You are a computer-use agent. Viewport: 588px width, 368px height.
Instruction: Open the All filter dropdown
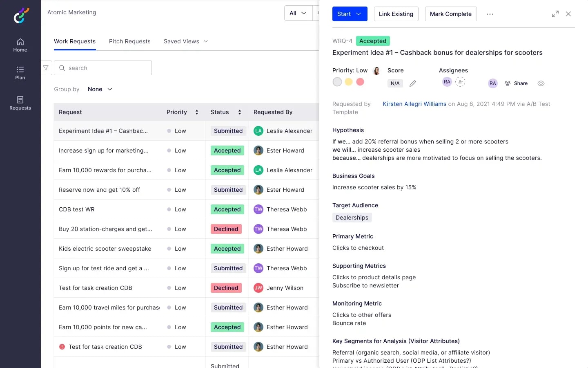click(x=298, y=13)
